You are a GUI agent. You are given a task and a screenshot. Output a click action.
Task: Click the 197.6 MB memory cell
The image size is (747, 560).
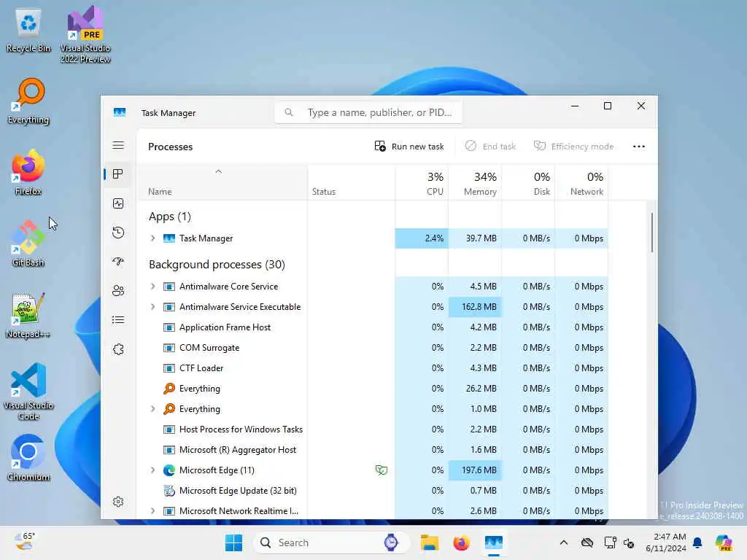point(475,470)
